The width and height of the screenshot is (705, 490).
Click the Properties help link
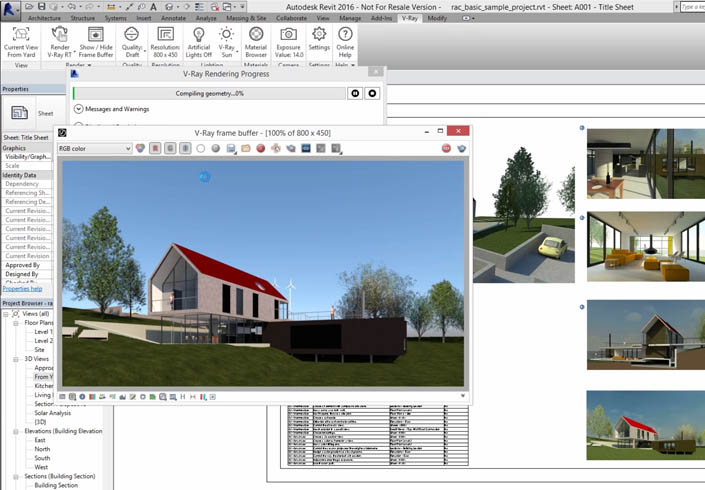[22, 289]
